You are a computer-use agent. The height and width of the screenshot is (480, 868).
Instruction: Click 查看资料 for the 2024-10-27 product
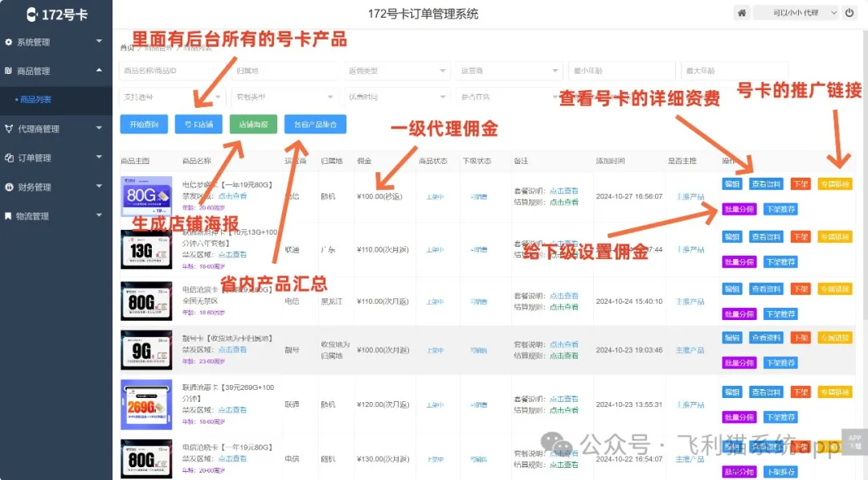coord(766,184)
